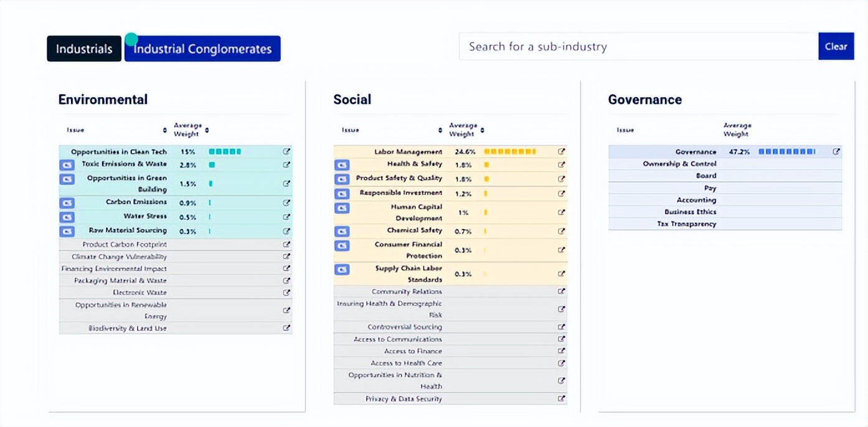Open the Human Capital Development external link icon

coord(561,212)
